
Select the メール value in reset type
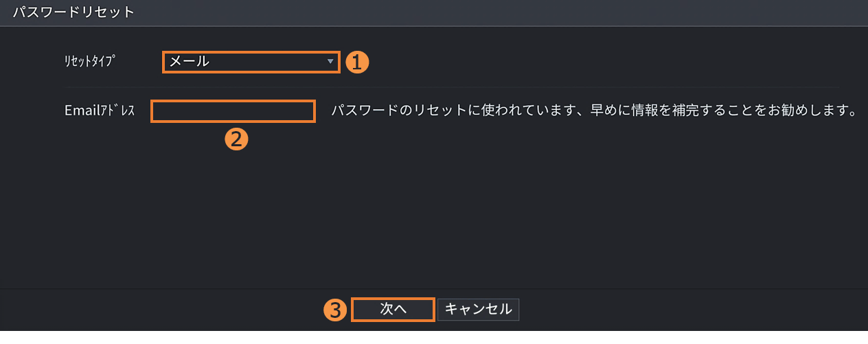(x=190, y=62)
